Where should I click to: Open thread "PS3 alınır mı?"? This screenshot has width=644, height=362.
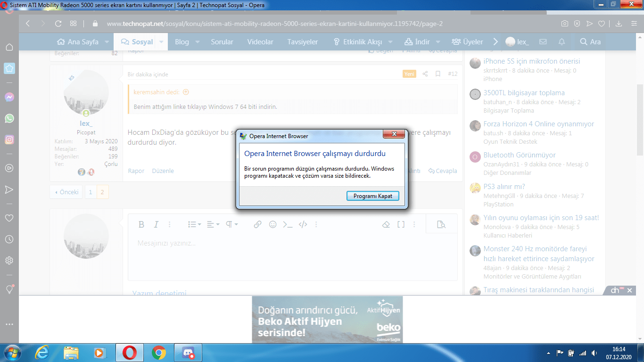click(504, 187)
